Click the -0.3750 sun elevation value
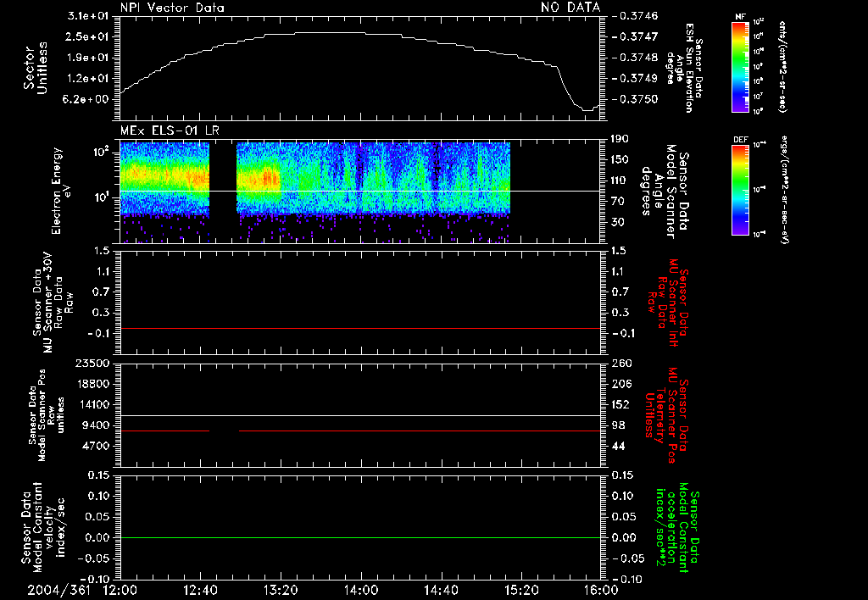The height and width of the screenshot is (600, 868). [635, 99]
